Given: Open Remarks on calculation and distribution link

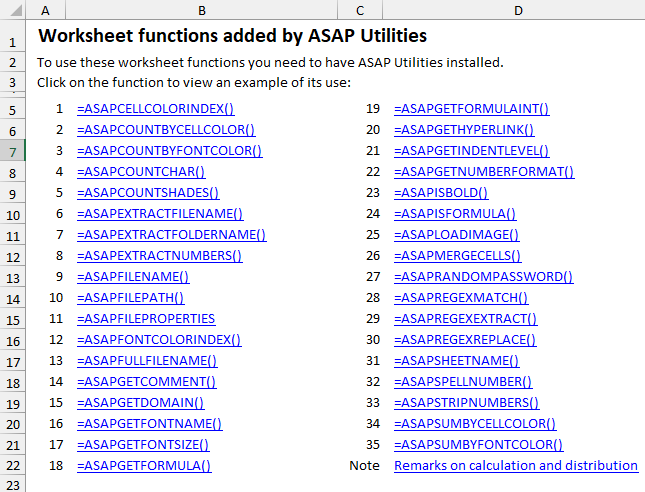Looking at the screenshot, I should 516,465.
